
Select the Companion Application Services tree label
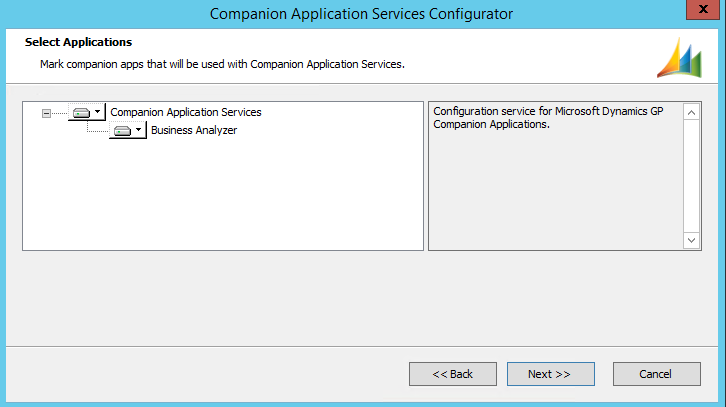click(x=185, y=113)
